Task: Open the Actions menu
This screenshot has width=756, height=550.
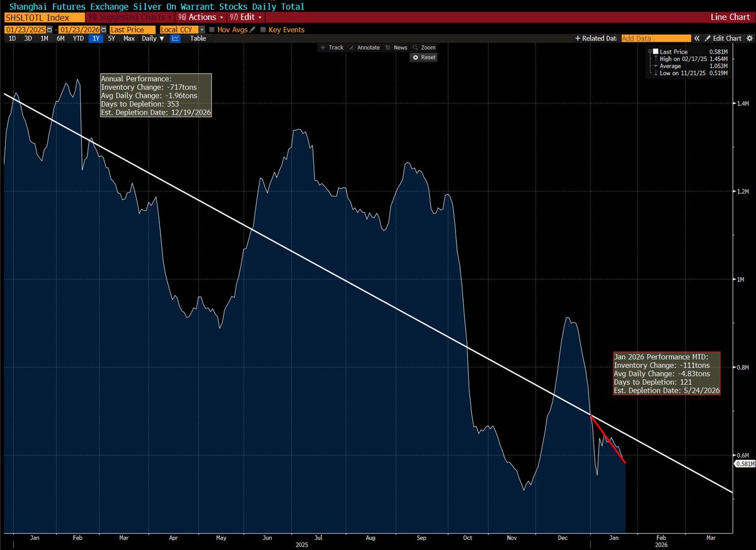Action: (199, 17)
